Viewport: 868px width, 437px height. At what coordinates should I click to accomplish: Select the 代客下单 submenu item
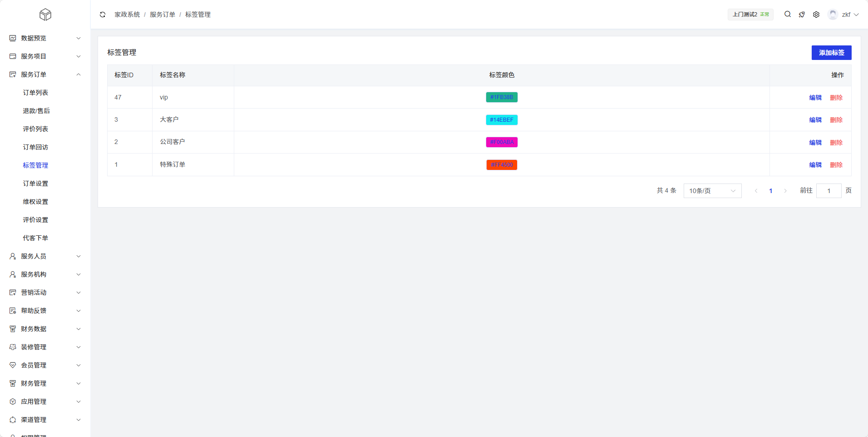(35, 238)
